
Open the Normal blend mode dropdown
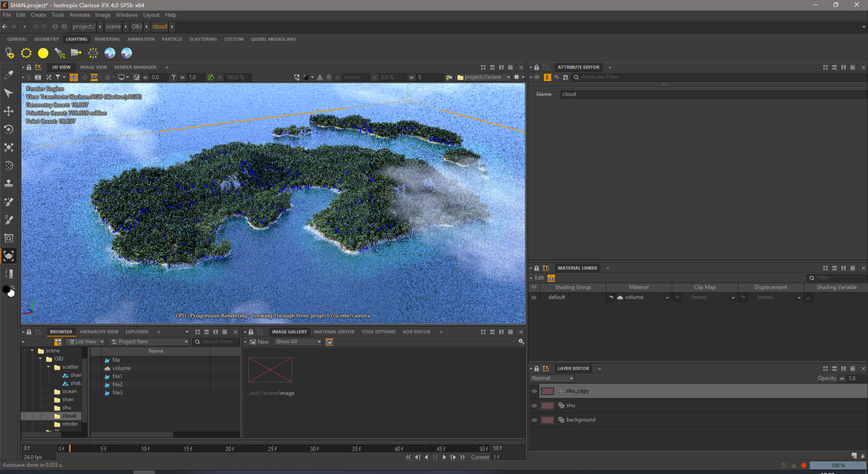[552, 378]
